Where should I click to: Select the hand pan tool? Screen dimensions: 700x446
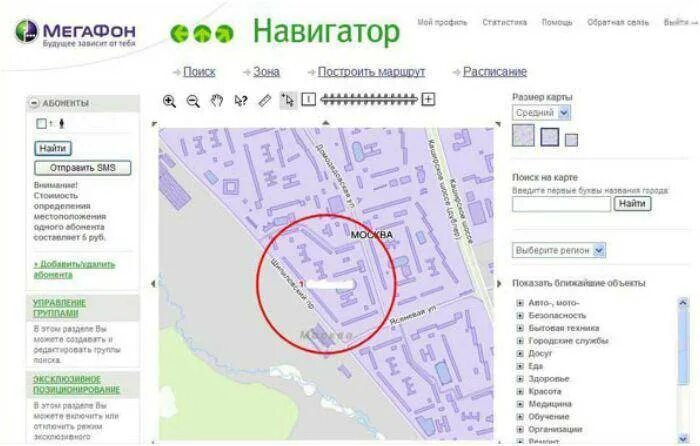click(x=217, y=101)
